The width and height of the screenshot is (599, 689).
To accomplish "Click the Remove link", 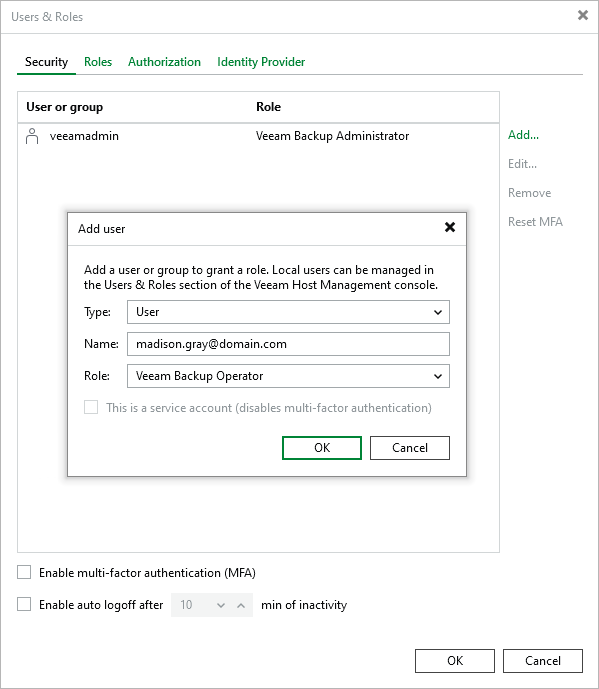I will point(529,193).
